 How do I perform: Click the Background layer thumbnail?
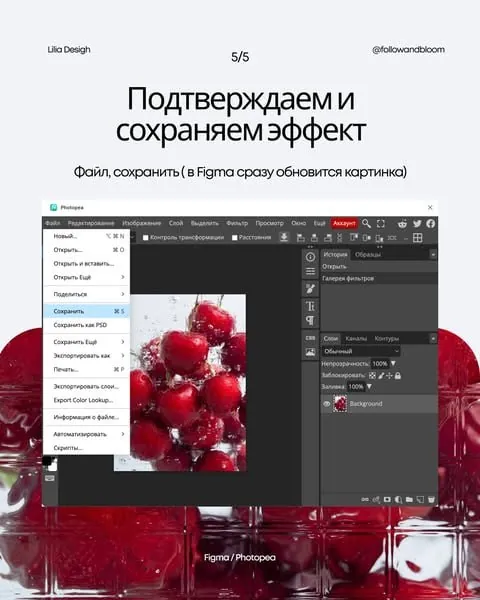point(340,404)
